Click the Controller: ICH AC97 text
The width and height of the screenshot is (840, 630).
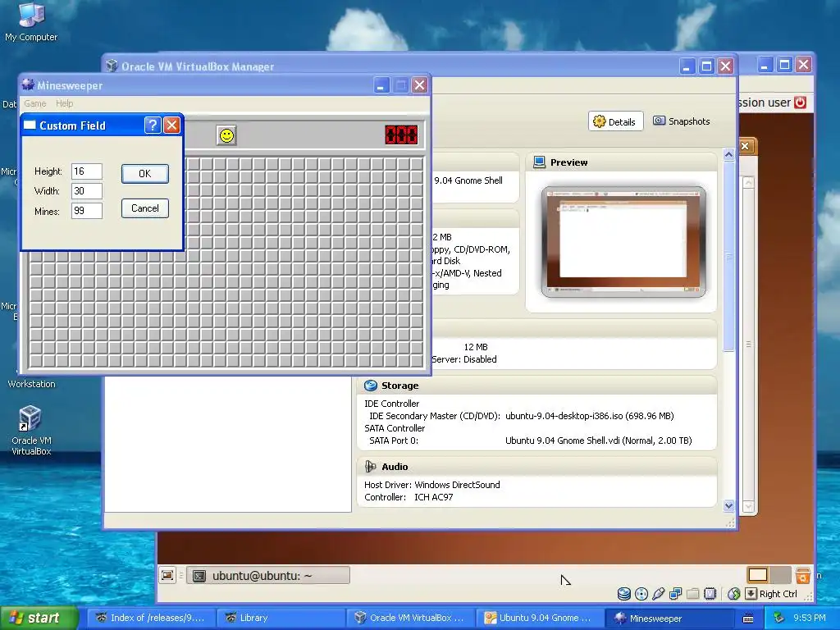(409, 497)
